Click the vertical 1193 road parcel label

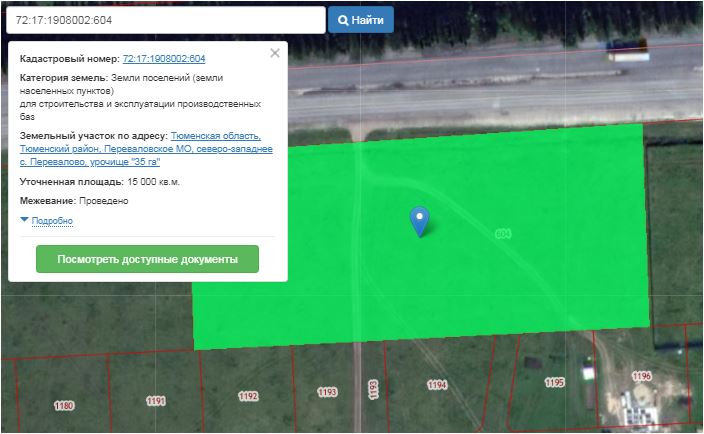[372, 388]
